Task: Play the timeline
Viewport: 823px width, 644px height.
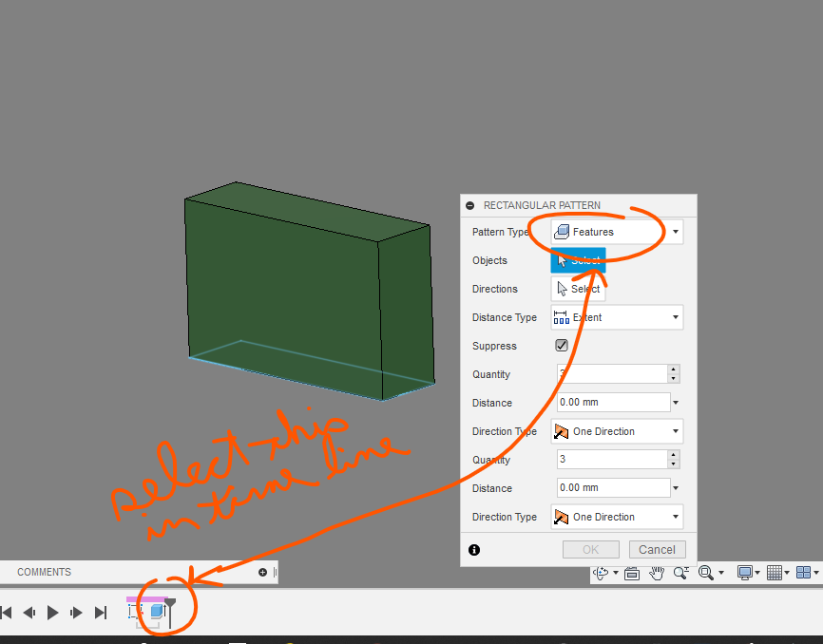Action: 52,612
